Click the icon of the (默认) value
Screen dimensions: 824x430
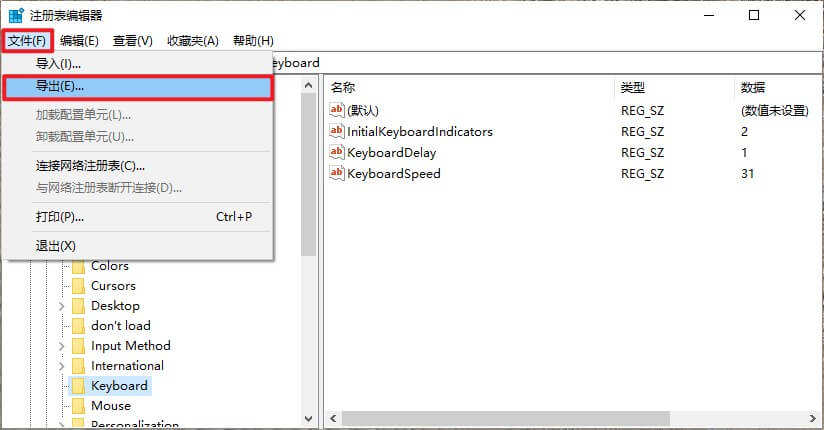click(337, 110)
